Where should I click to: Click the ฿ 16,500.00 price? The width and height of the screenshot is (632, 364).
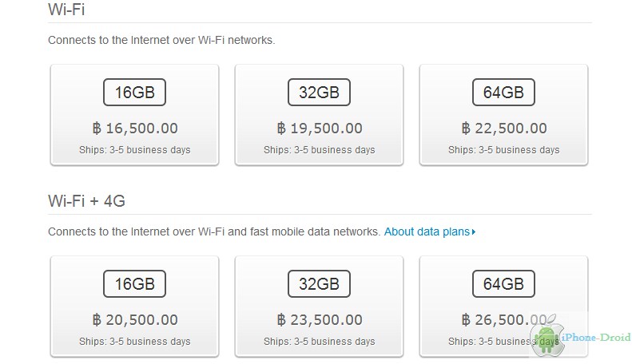pos(135,129)
